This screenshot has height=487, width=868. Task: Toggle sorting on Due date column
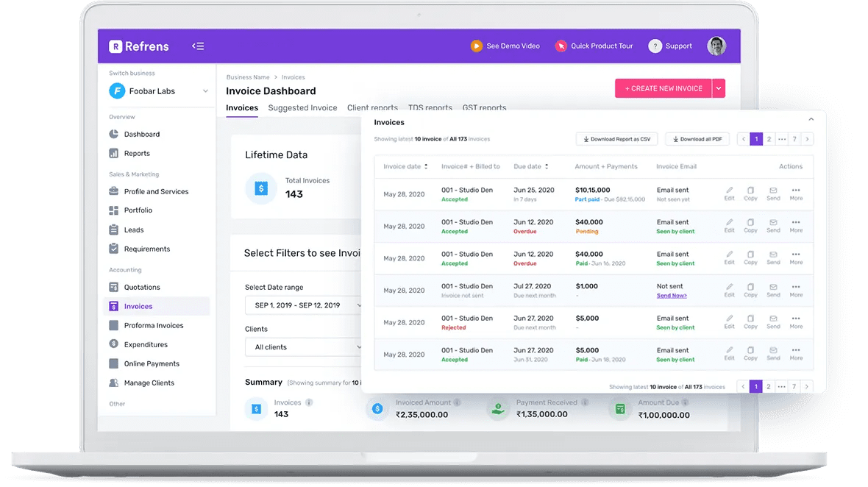point(547,166)
